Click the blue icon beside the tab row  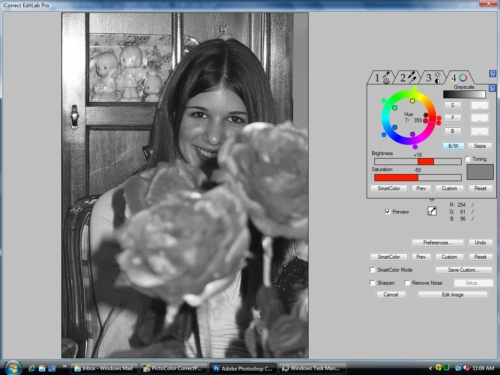(492, 74)
